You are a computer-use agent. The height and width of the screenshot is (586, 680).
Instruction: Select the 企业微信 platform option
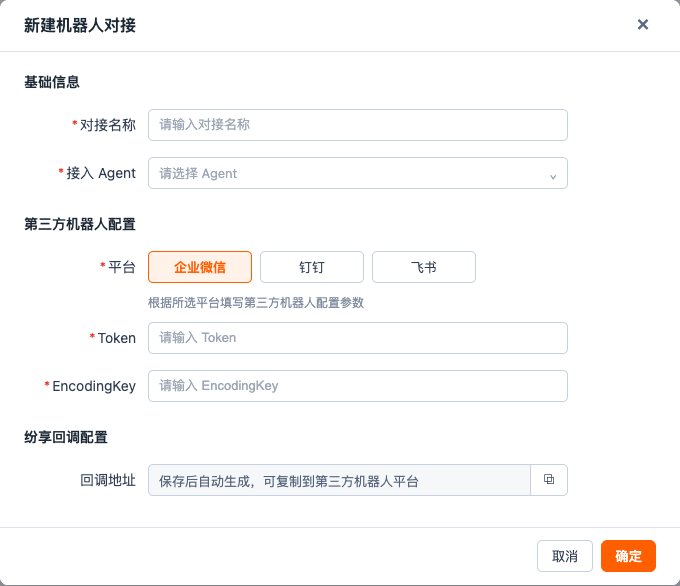coord(200,267)
